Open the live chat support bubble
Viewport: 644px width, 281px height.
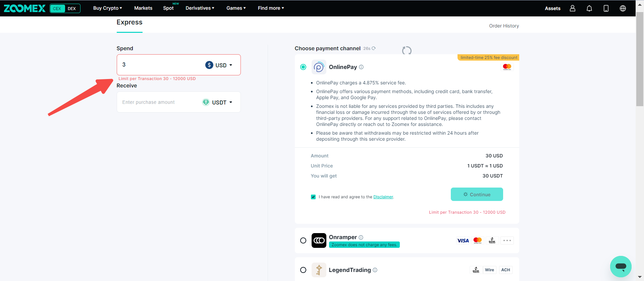pyautogui.click(x=621, y=267)
